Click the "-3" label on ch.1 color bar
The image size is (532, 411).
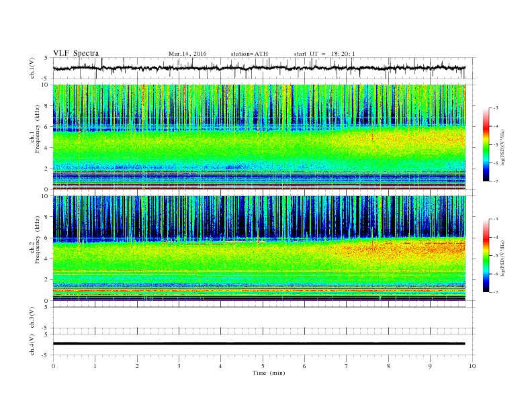click(496, 108)
